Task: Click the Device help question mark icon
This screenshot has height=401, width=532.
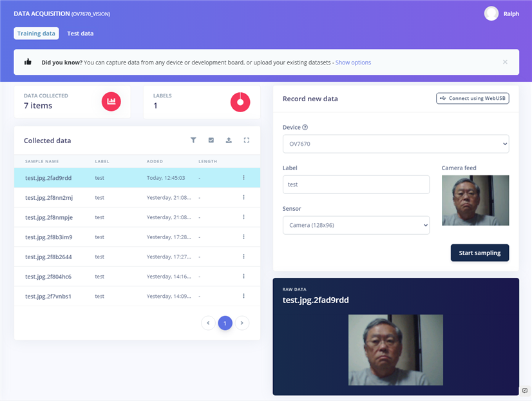Action: [x=305, y=128]
